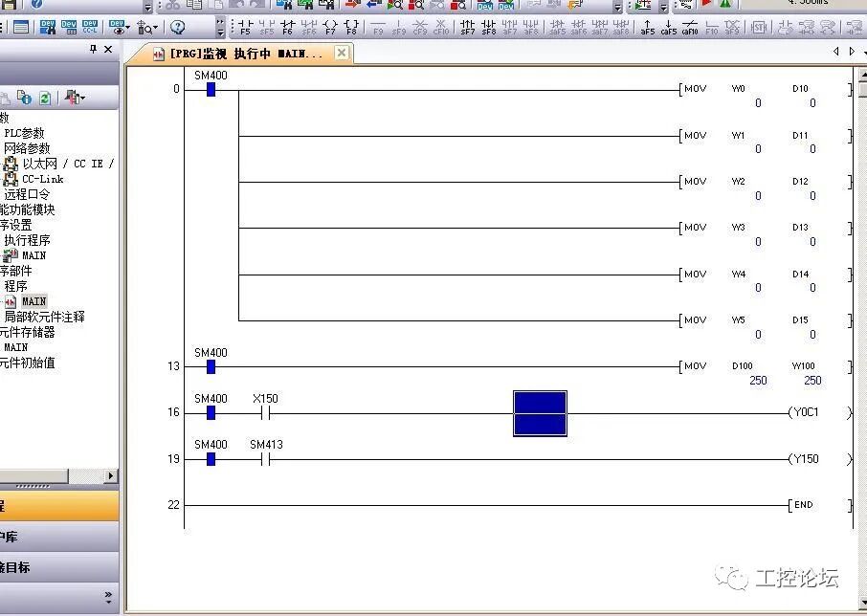
Task: Click the green refresh icon in navigation panel
Action: [x=45, y=98]
